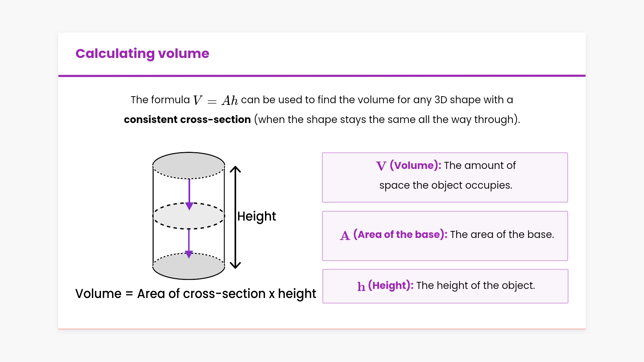Click "The height of the object." text
644x362 pixels.
[476, 286]
